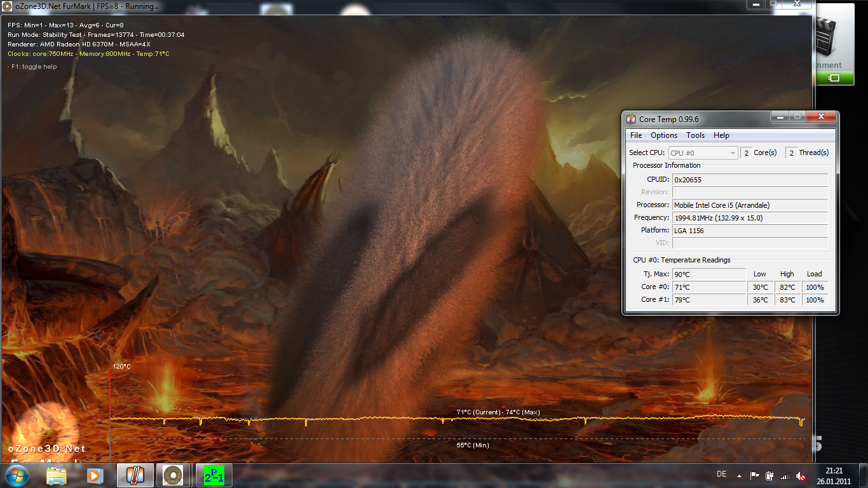The height and width of the screenshot is (488, 868).
Task: Click the Run Mode: Stability Test line
Action: [x=96, y=35]
